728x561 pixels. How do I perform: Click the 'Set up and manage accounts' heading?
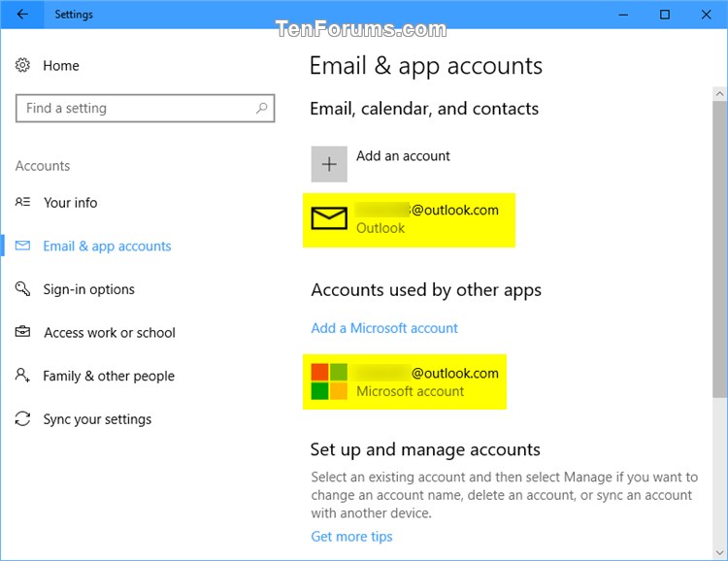coord(425,450)
